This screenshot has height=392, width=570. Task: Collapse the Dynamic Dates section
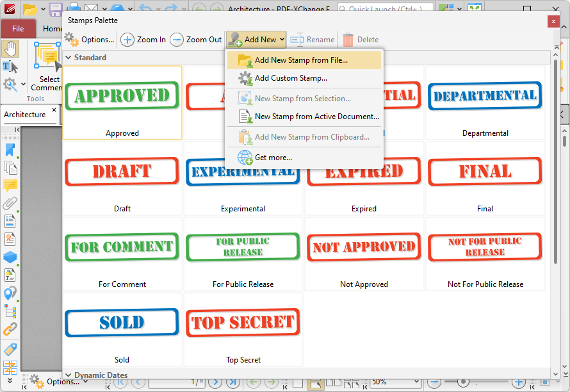68,375
